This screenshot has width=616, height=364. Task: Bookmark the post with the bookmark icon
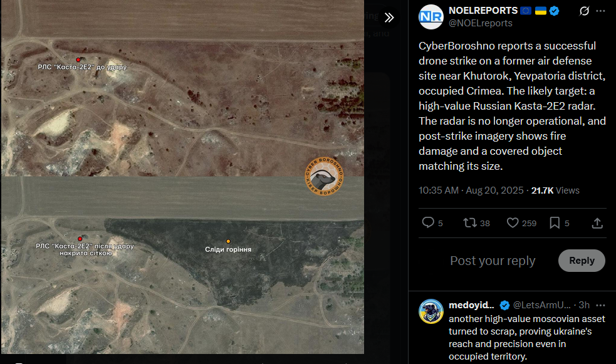560,223
